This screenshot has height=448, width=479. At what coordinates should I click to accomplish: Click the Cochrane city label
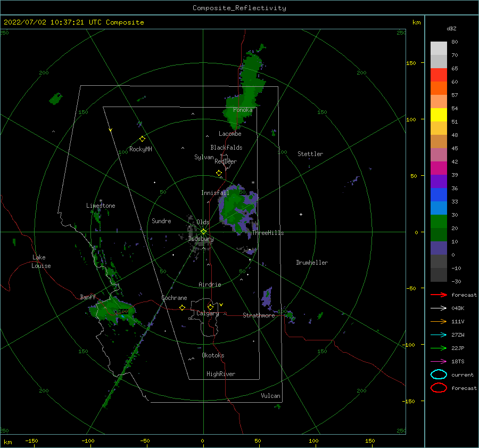pyautogui.click(x=174, y=298)
